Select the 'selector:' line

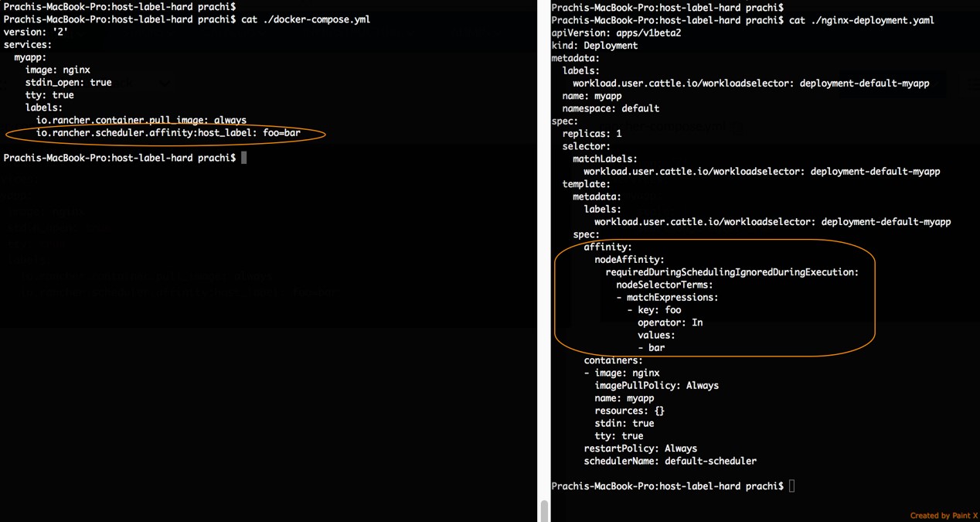[586, 146]
